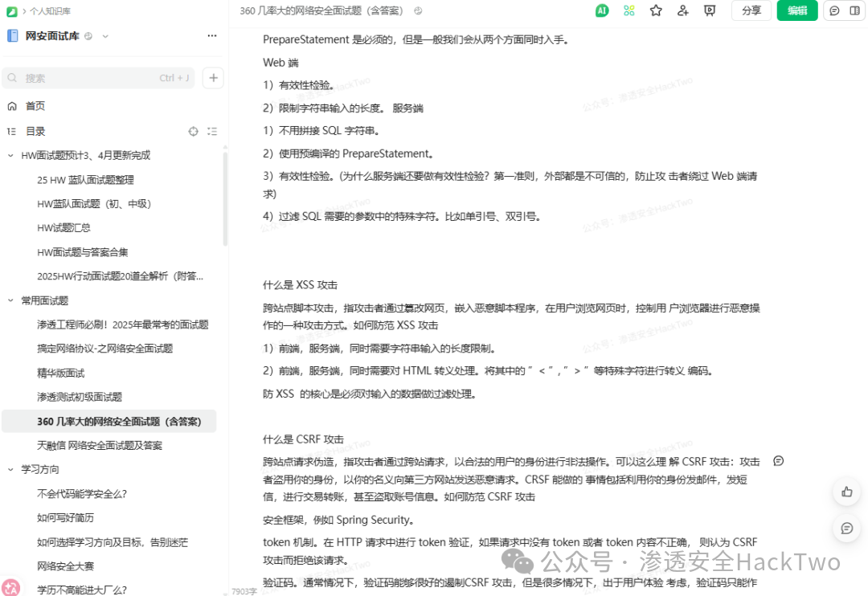Click the document title public-status icon

tap(418, 10)
